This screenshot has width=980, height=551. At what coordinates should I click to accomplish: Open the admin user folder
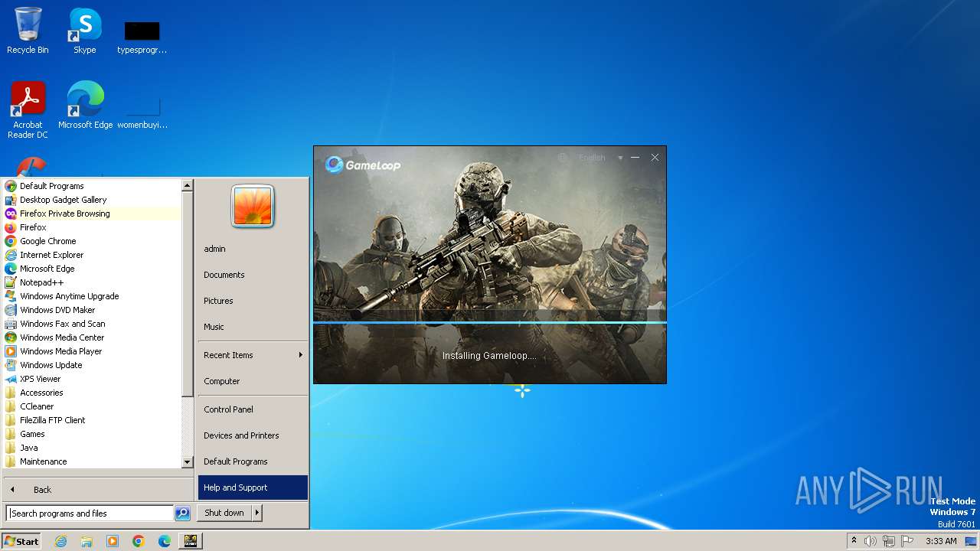[x=253, y=249]
